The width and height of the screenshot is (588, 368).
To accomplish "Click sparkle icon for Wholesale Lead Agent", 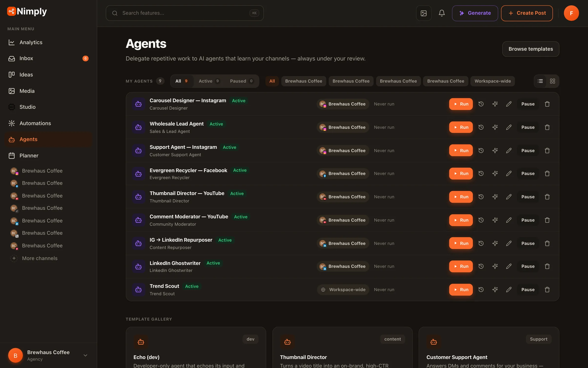I will [495, 127].
